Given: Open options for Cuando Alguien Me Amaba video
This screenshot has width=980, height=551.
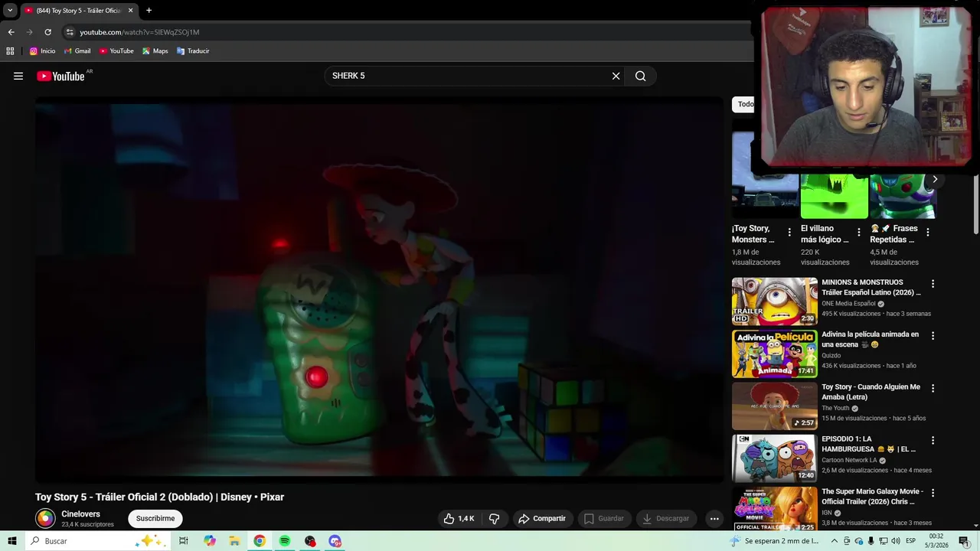Looking at the screenshot, I should 933,389.
